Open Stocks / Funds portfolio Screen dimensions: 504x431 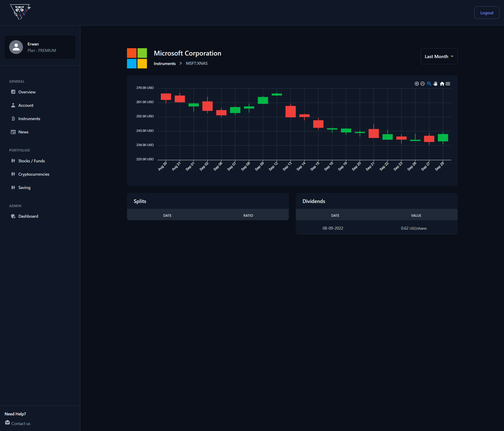[x=31, y=161]
